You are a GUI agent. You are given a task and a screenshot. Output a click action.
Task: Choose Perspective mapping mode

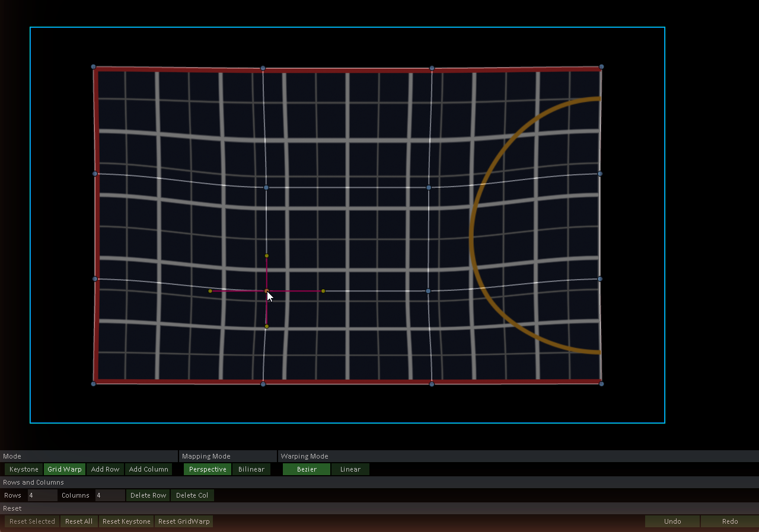click(208, 469)
